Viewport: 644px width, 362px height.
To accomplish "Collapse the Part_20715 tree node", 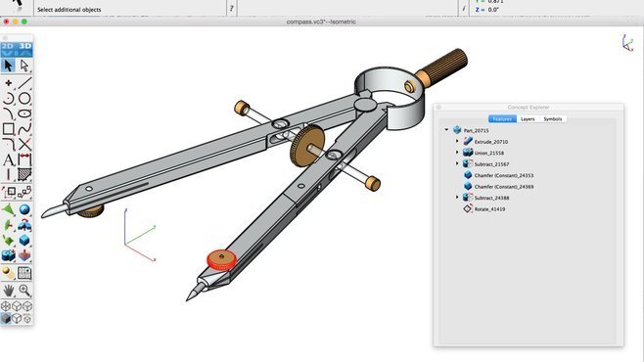I will pos(446,130).
